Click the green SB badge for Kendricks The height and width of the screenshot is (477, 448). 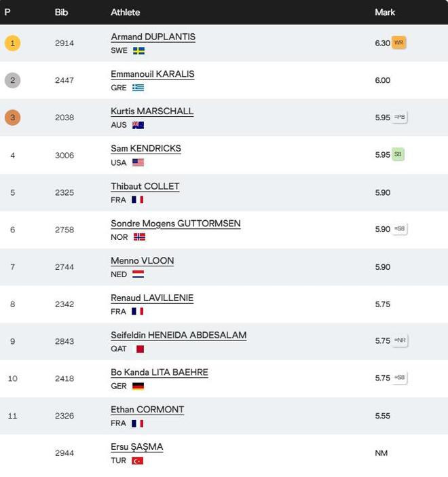[x=398, y=154]
